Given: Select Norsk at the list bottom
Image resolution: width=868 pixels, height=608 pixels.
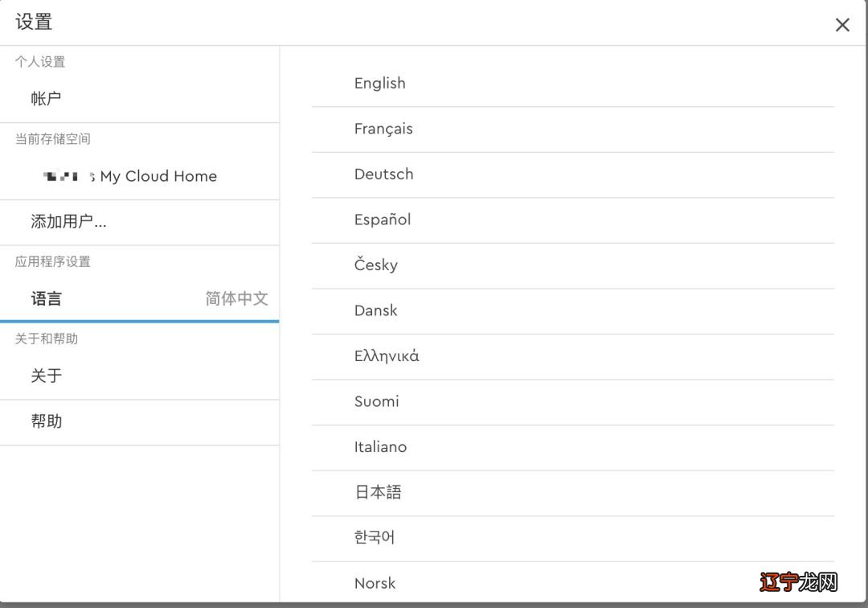Looking at the screenshot, I should point(375,583).
